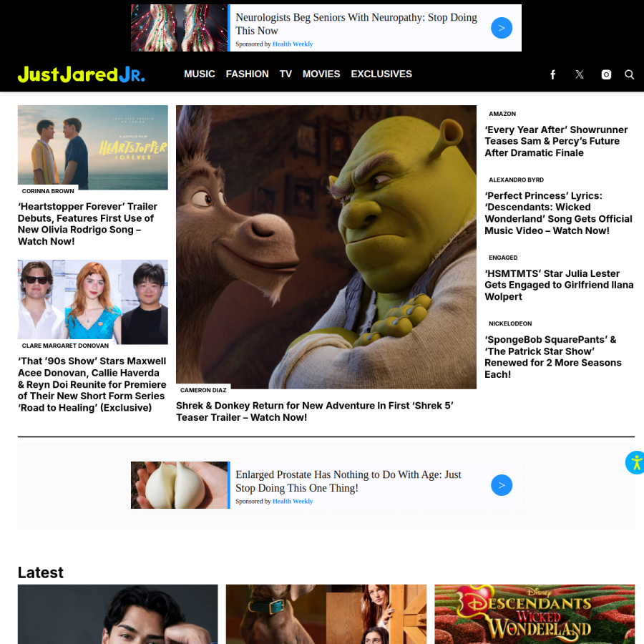Viewport: 644px width, 644px height.
Task: Click the Latest section heading
Action: pos(41,572)
